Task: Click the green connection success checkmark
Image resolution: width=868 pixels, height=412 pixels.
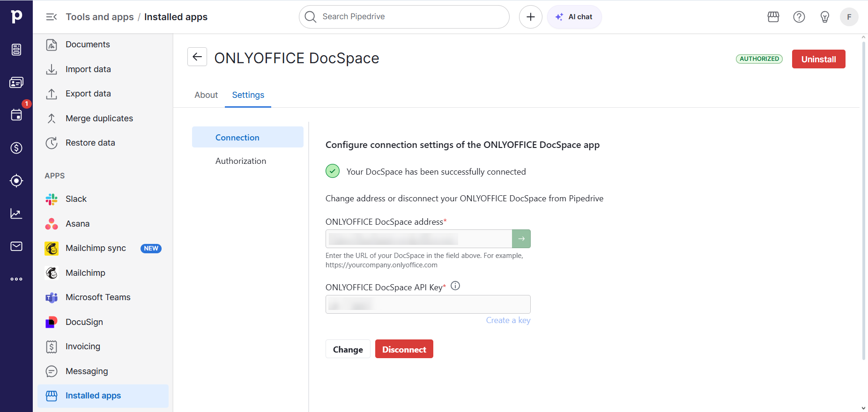Action: point(333,171)
